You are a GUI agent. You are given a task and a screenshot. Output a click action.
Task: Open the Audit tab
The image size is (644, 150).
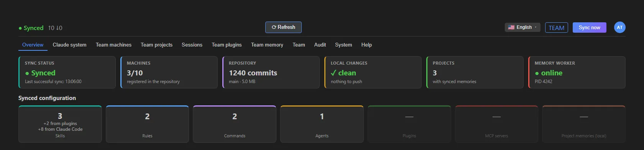(x=320, y=45)
